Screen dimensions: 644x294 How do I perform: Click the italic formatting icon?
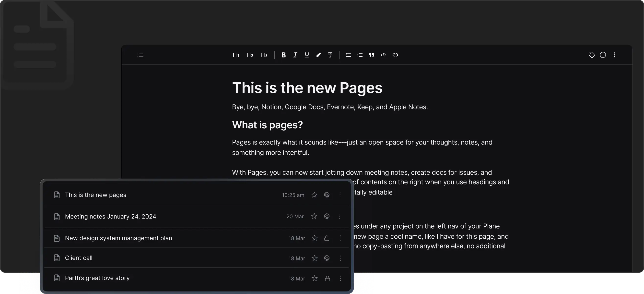pos(295,55)
